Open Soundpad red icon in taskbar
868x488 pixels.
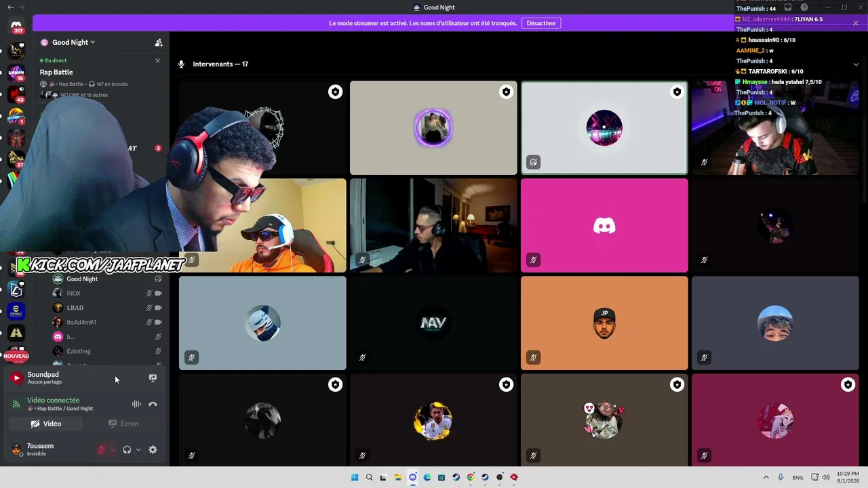click(514, 477)
